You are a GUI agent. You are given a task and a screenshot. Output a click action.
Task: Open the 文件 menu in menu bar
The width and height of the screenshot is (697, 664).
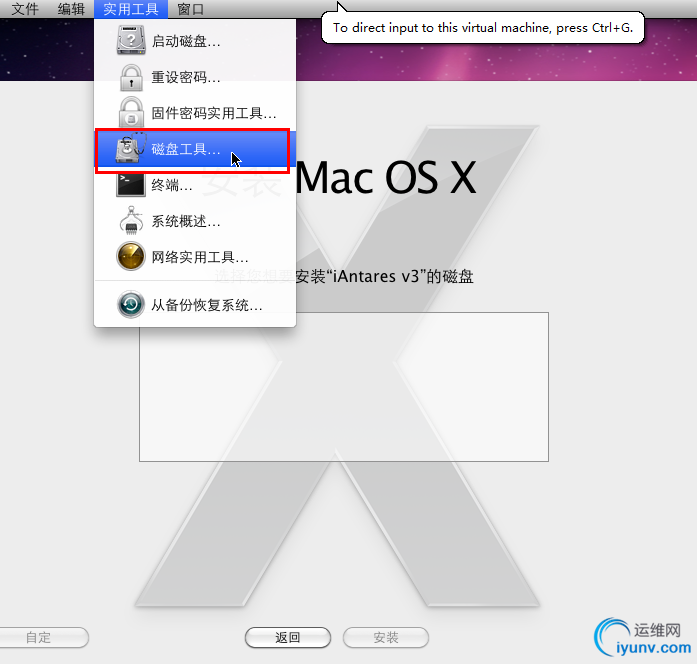(x=24, y=9)
